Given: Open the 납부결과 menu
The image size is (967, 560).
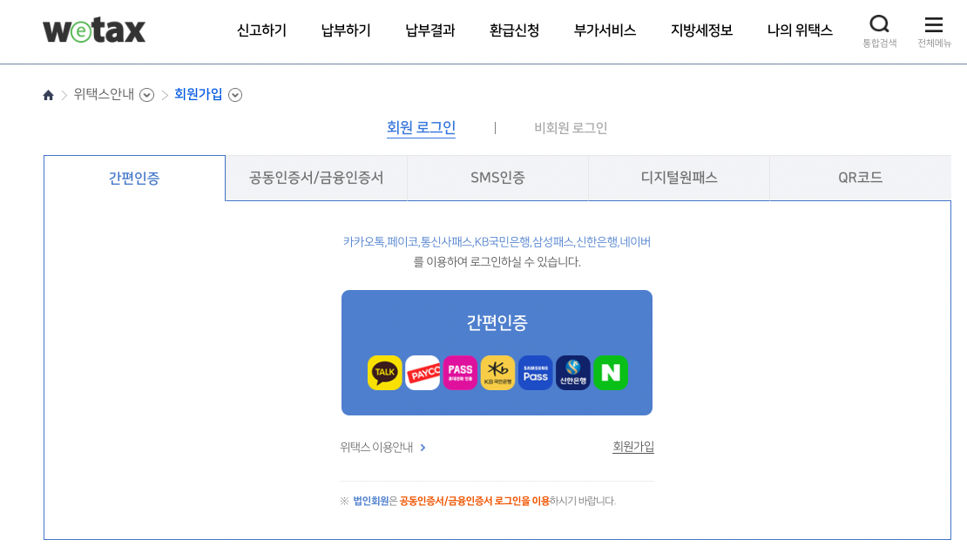Looking at the screenshot, I should (x=429, y=30).
